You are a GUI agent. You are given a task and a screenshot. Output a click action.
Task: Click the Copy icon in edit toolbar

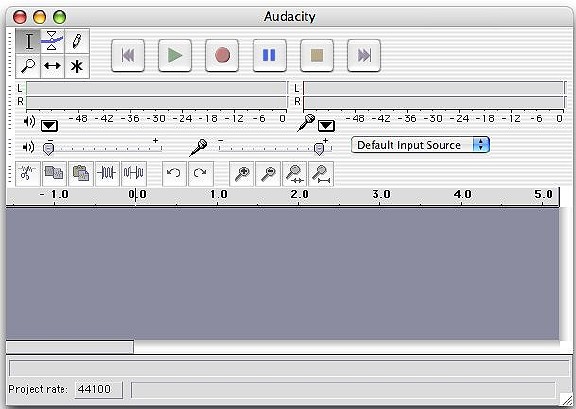point(54,173)
